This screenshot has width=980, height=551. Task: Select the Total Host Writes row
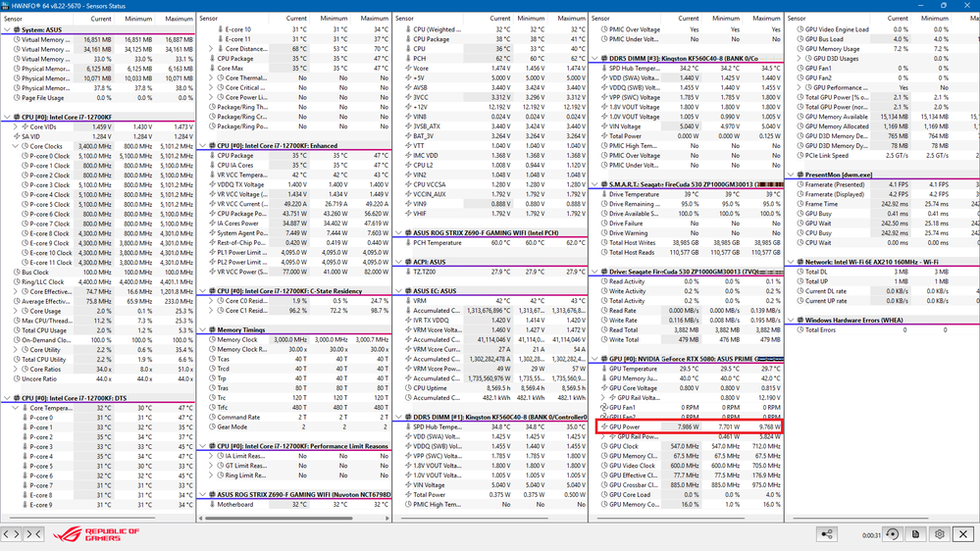687,242
